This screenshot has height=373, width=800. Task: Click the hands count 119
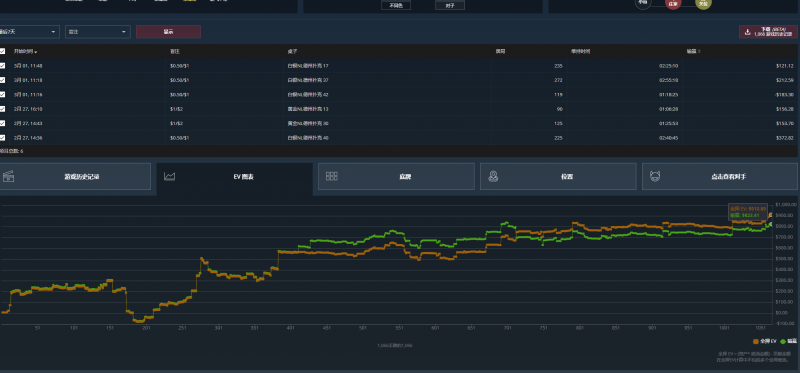click(x=558, y=94)
